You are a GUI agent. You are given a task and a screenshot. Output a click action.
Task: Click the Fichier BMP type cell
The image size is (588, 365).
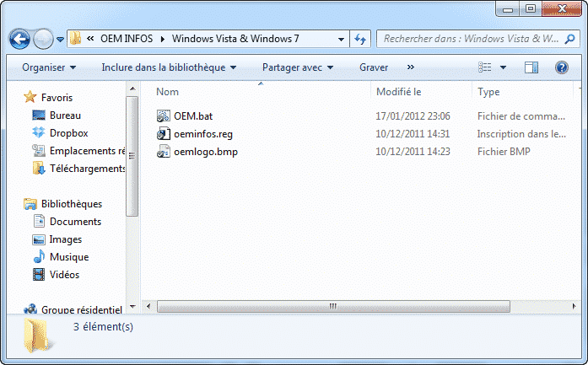[504, 152]
